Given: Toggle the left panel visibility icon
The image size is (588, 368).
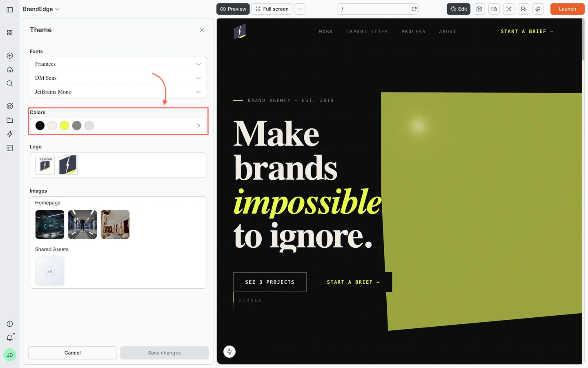Looking at the screenshot, I should click(9, 9).
